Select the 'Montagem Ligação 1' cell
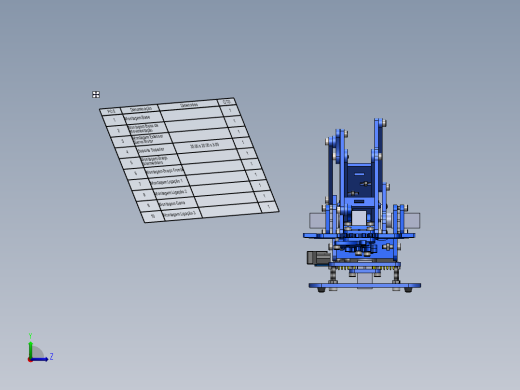 coord(169,182)
